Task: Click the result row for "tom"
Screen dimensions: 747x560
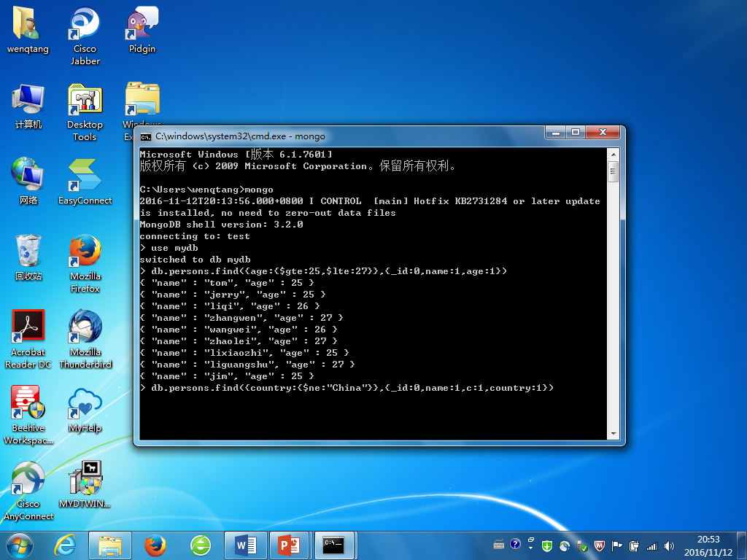Action: tap(227, 283)
